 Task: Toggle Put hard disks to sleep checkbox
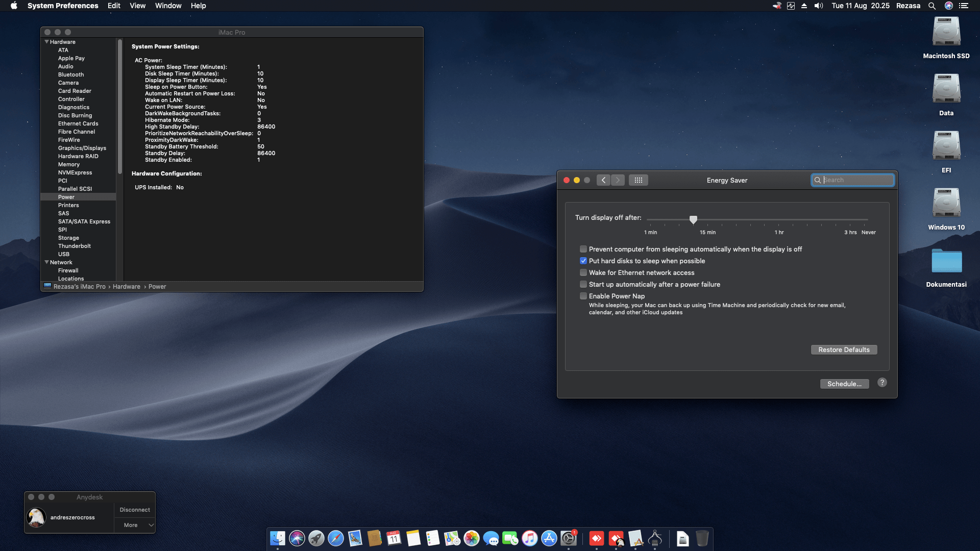point(583,261)
